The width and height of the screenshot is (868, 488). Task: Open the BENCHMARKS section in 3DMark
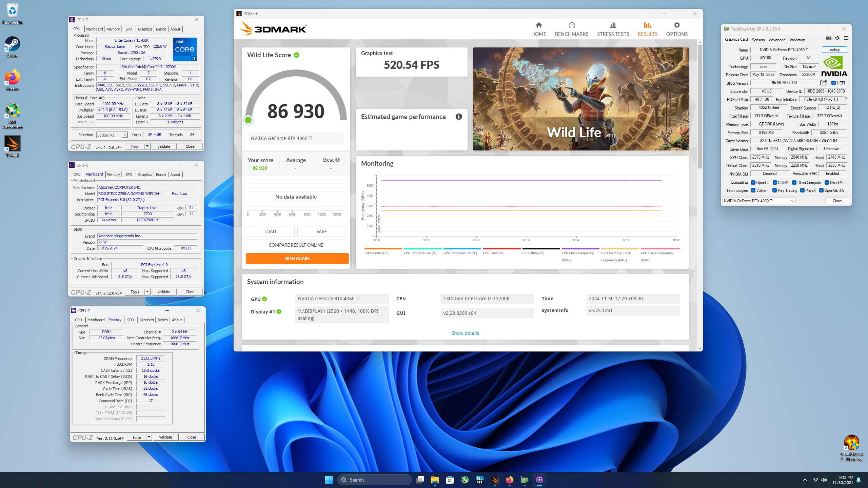tap(572, 29)
